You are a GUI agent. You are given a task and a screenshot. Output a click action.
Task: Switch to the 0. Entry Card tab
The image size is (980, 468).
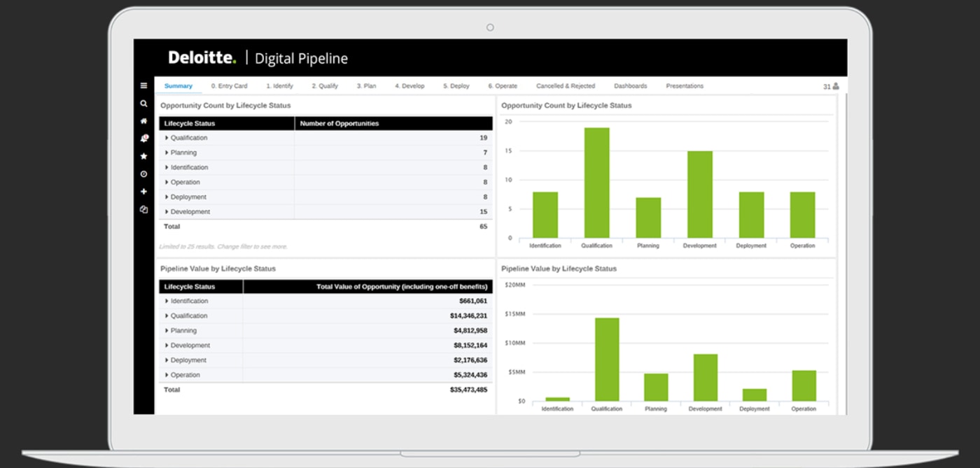coord(229,86)
